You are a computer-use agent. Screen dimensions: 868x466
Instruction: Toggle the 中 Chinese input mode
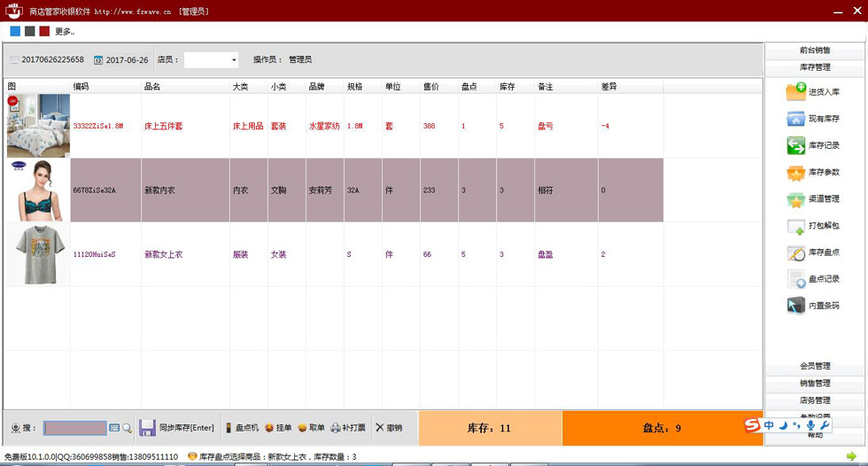(769, 425)
